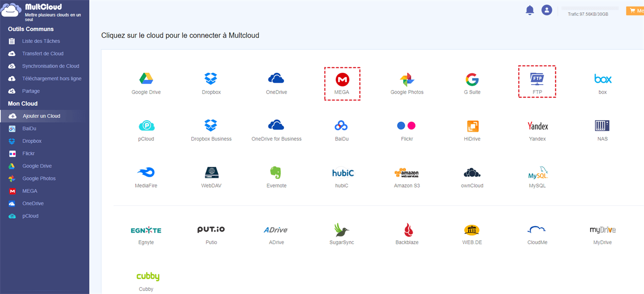Viewport: 644px width, 294px height.
Task: Choose Dropbox from the cloud grid
Action: pyautogui.click(x=211, y=78)
